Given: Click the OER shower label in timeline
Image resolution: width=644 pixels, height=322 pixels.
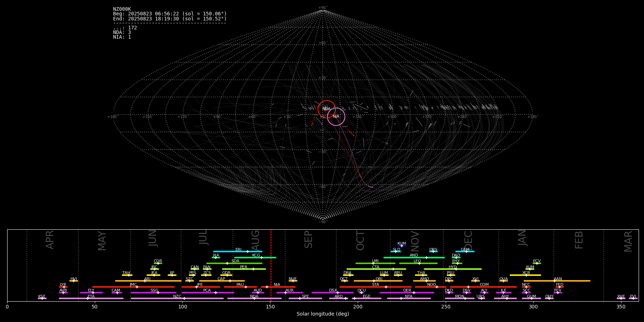Looking at the screenshot, I should pos(407,291).
